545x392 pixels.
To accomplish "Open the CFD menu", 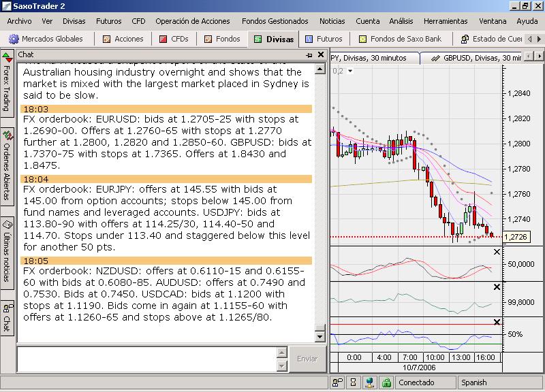I will point(138,21).
